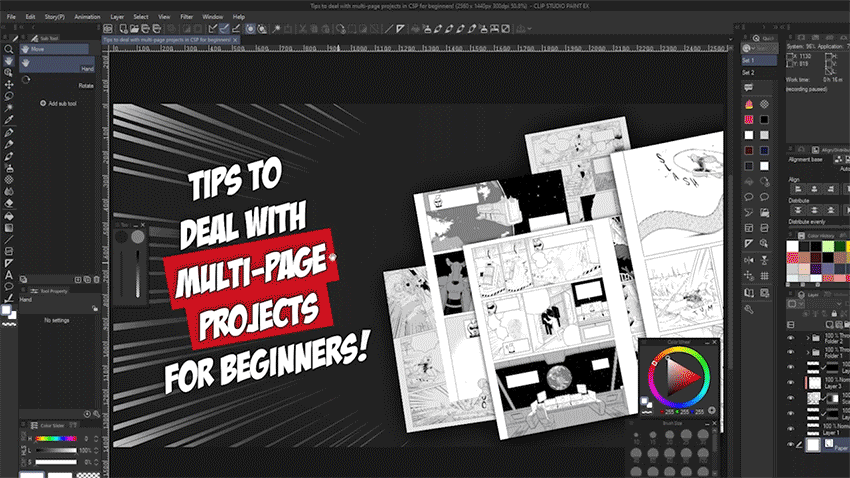Click the Help menu
The image size is (850, 478).
tap(239, 17)
